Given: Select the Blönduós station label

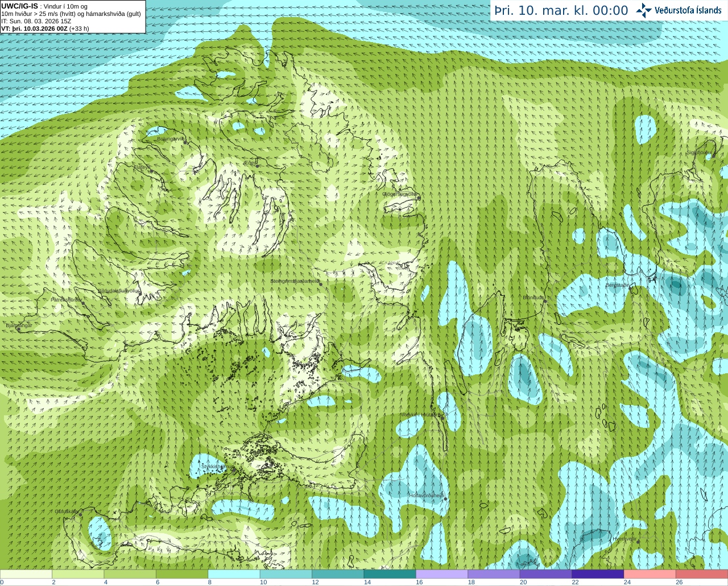Looking at the screenshot, I should pos(533,298).
